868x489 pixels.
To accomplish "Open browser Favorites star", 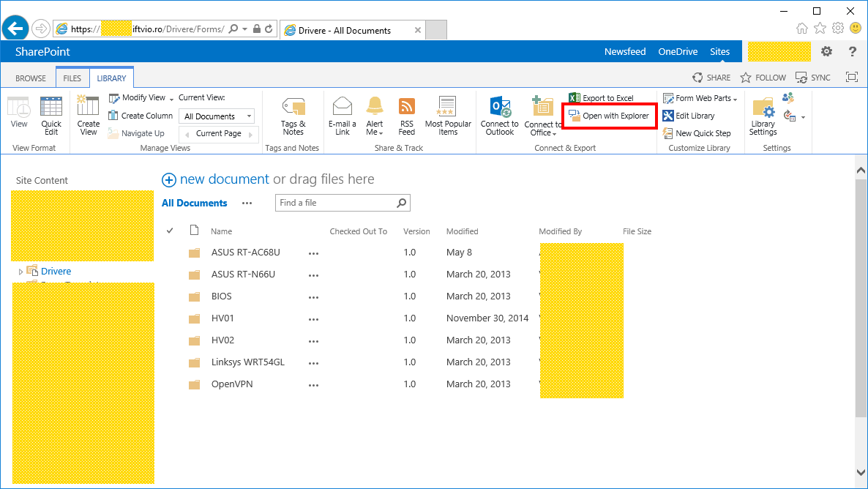I will tap(820, 29).
